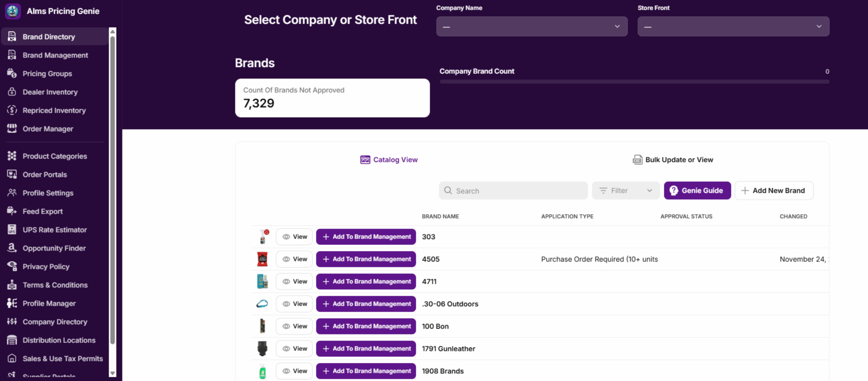Click the eye View button for 4711
This screenshot has width=868, height=381.
[294, 281]
